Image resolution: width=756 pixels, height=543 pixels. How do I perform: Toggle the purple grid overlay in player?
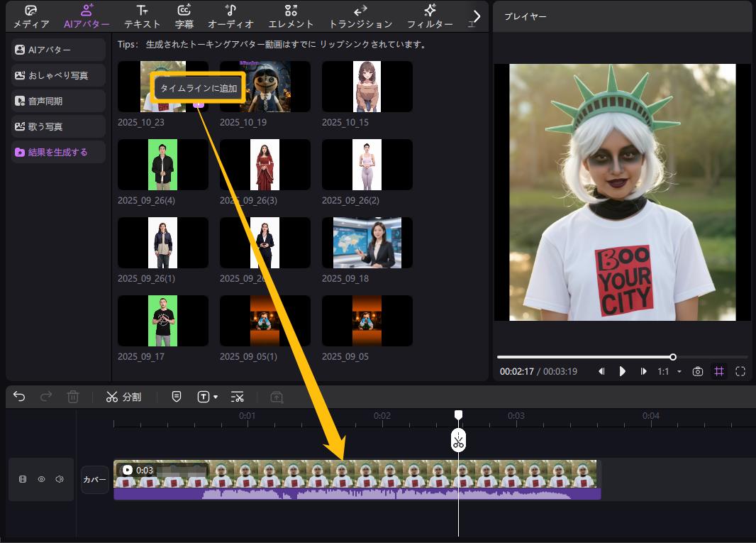pos(719,371)
